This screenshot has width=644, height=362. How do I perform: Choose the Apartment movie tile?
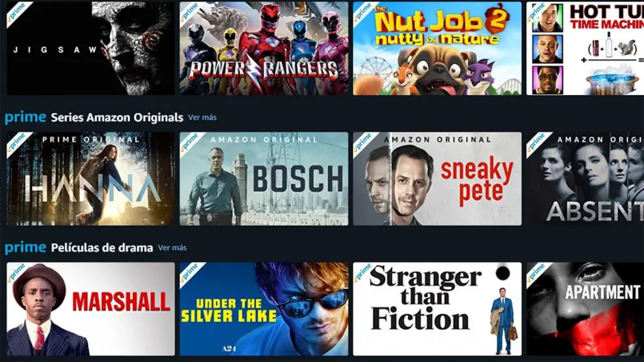point(585,309)
